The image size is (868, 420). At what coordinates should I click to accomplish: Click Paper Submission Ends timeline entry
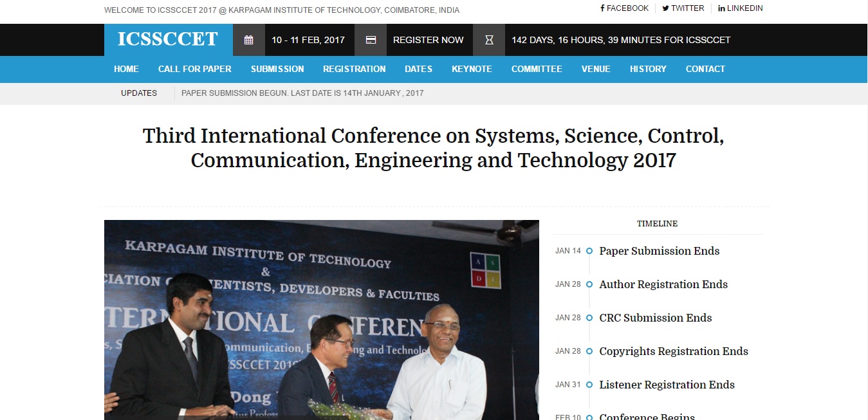point(659,251)
